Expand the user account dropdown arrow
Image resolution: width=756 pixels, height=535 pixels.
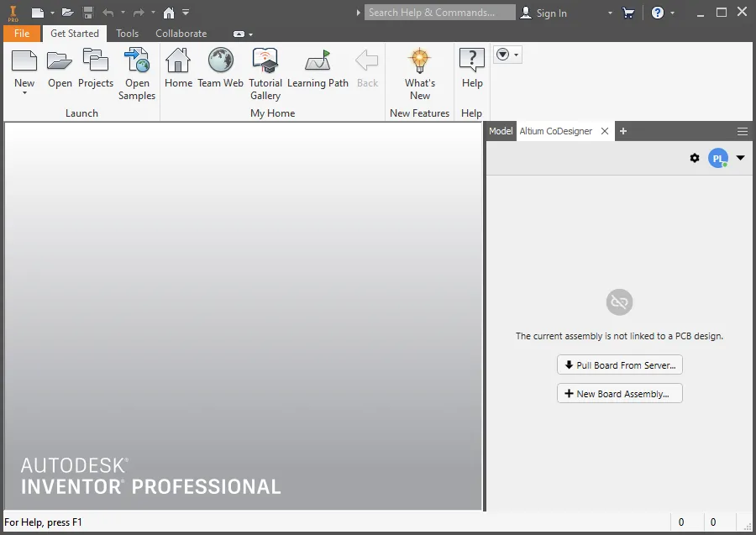[x=741, y=158]
